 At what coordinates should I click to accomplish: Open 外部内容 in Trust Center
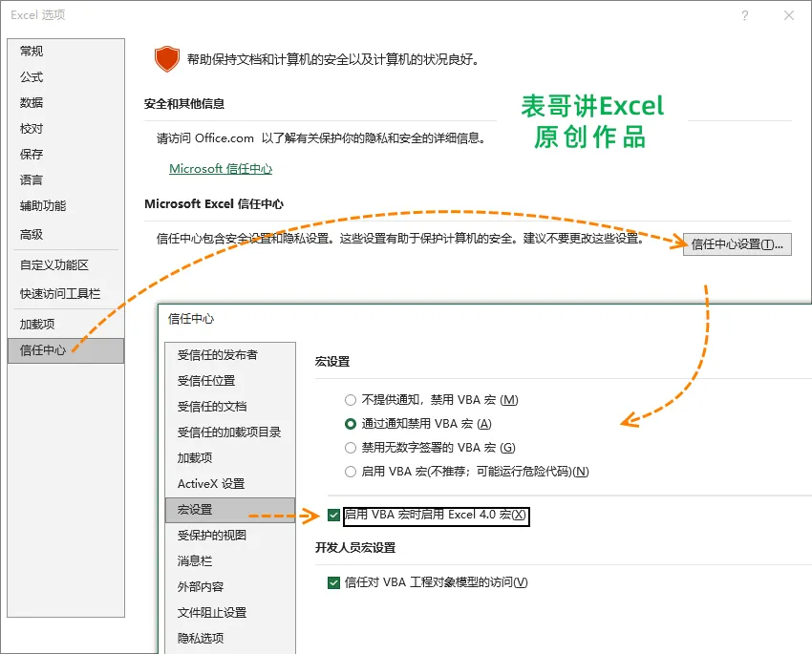230,587
